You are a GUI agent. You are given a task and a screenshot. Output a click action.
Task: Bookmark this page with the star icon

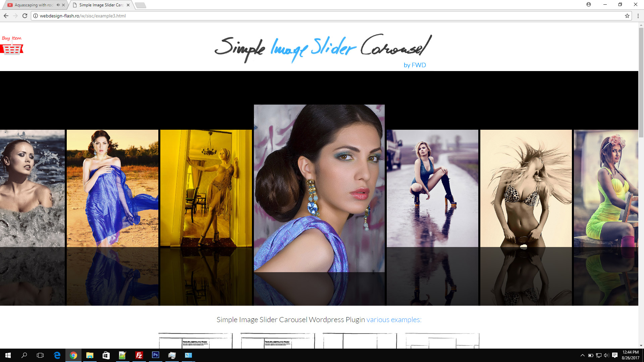point(627,16)
